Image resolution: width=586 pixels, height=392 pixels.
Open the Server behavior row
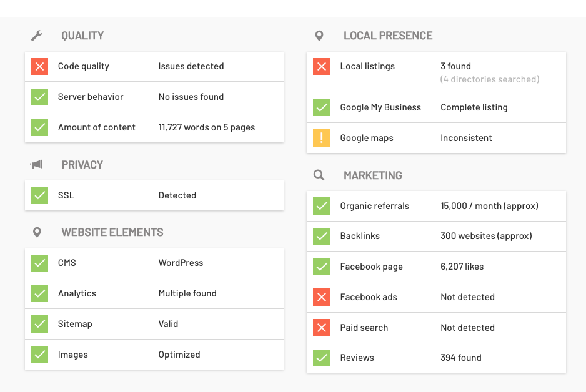(x=91, y=97)
